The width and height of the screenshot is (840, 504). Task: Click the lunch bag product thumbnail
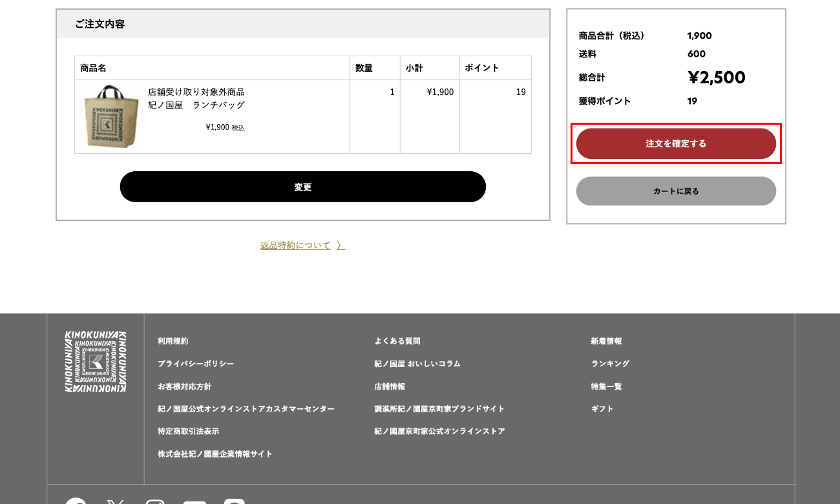click(109, 116)
